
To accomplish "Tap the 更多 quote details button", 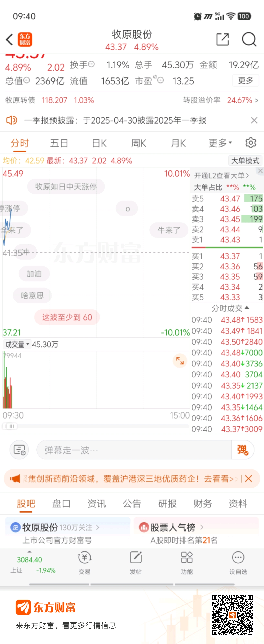I will (246, 80).
